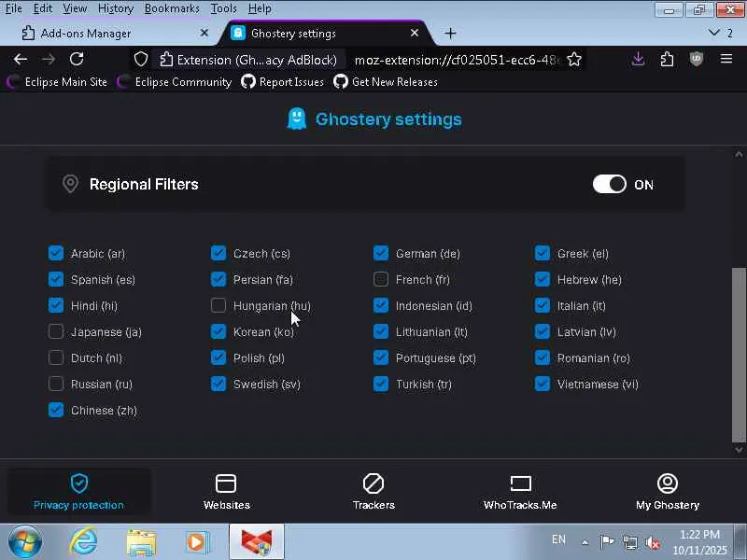Uncheck the Greek (el) checkbox
This screenshot has height=560, width=747.
click(x=543, y=253)
